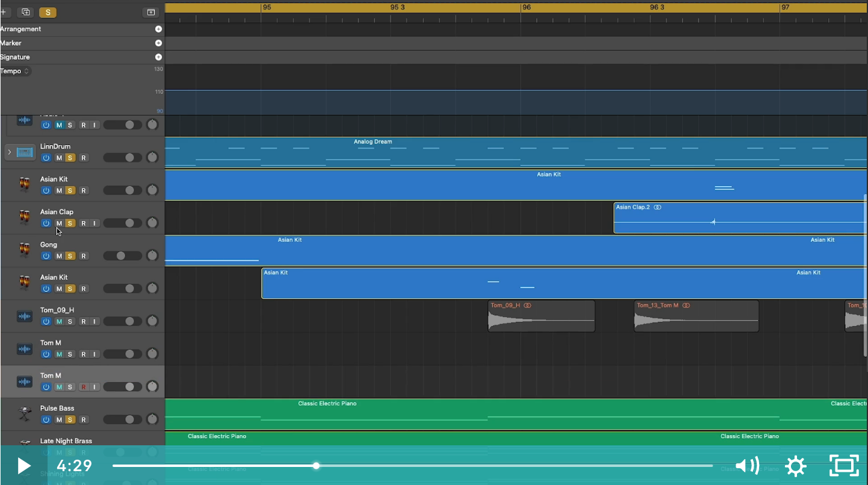
Task: Click the global tracks show/hide icon
Action: pyautogui.click(x=150, y=12)
